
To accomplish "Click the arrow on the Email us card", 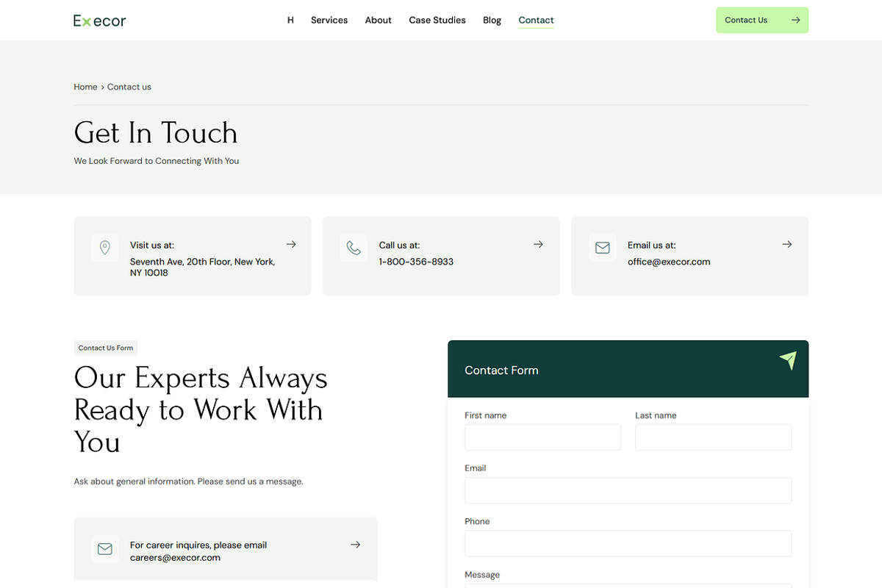I will tap(787, 244).
